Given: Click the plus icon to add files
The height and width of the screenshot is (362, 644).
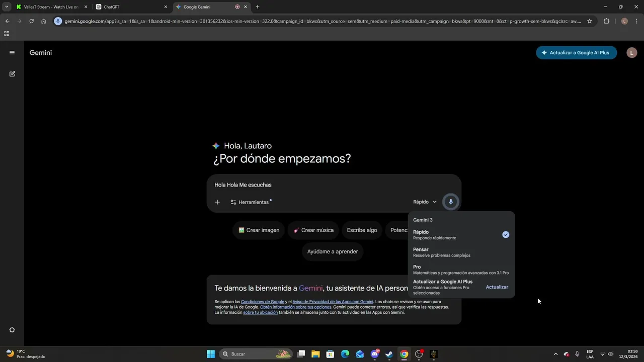Looking at the screenshot, I should [x=217, y=202].
